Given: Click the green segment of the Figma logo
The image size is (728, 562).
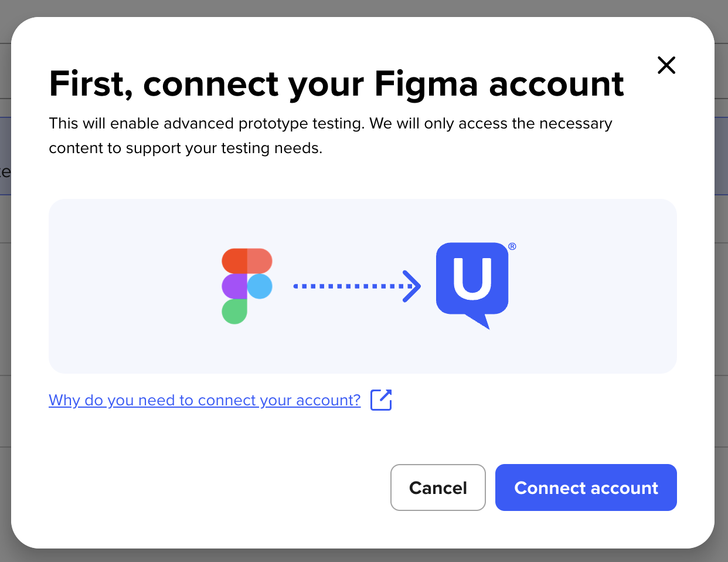Looking at the screenshot, I should pos(234,312).
